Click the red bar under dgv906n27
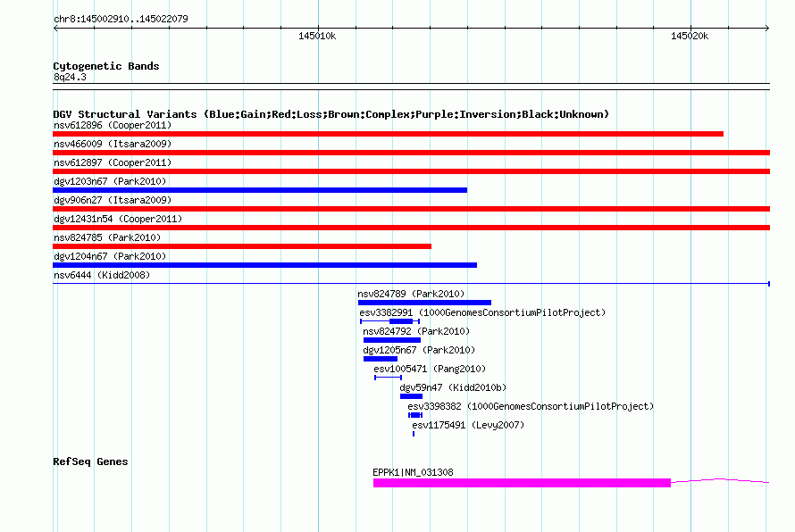 click(411, 209)
